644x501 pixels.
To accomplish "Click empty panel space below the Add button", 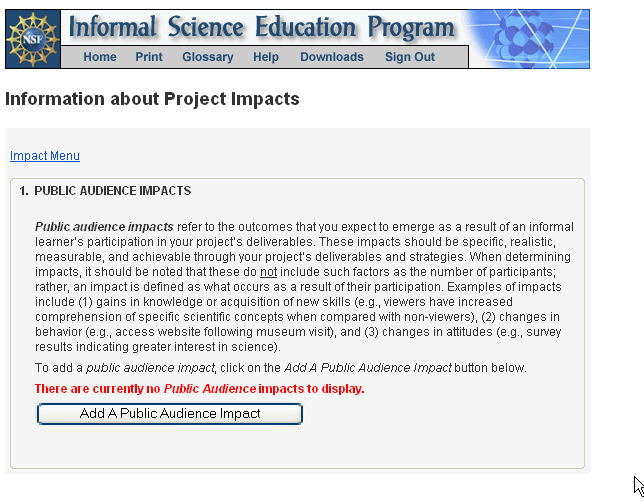I will 300,447.
